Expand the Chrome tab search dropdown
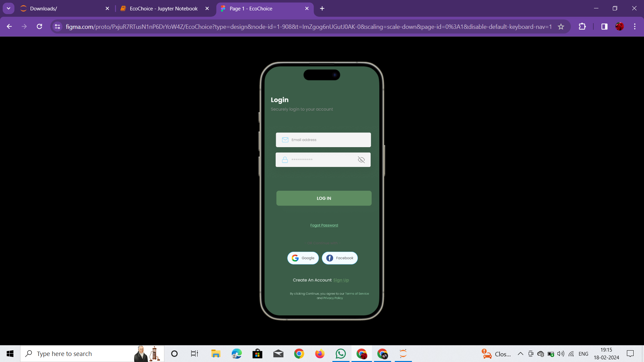Image resolution: width=644 pixels, height=362 pixels. (x=8, y=9)
